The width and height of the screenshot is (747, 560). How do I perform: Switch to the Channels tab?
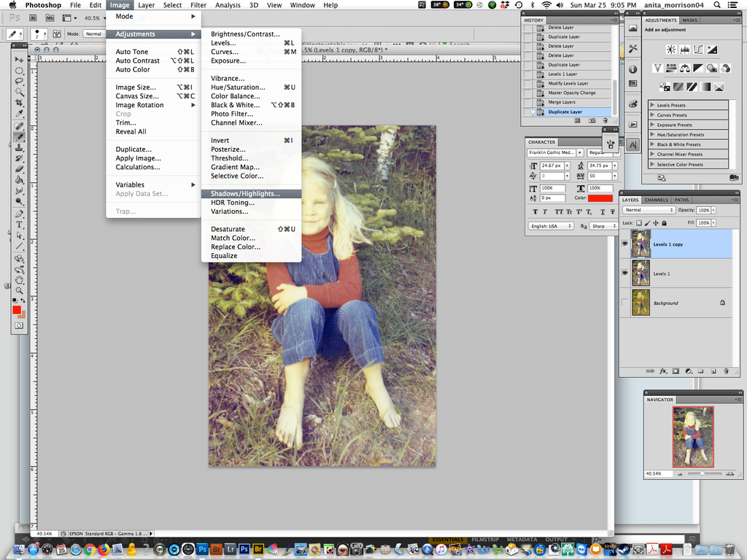(656, 200)
